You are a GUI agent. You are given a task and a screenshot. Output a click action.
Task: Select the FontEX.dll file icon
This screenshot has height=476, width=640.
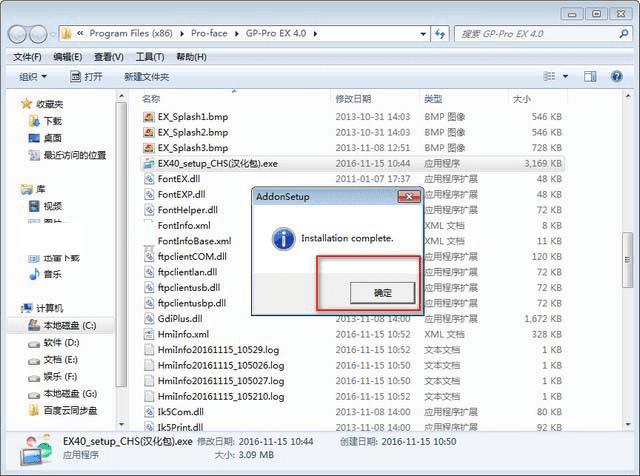pos(149,179)
